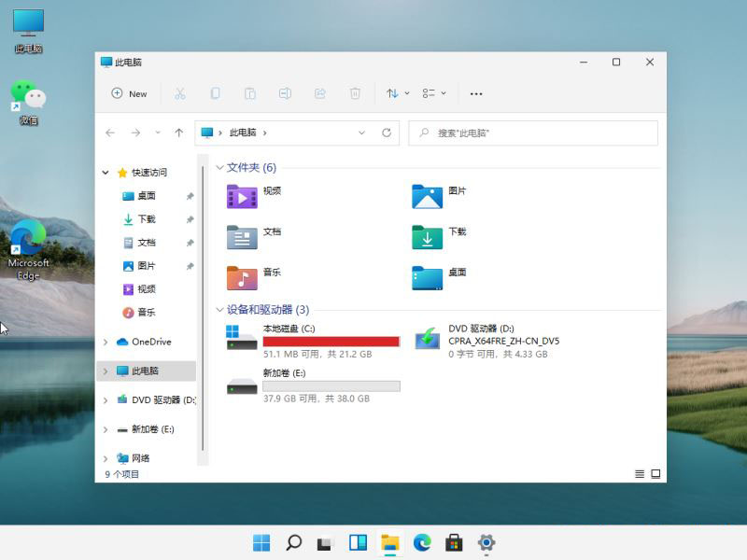The width and height of the screenshot is (747, 560).
Task: Click the Delete icon in the toolbar
Action: coord(356,93)
